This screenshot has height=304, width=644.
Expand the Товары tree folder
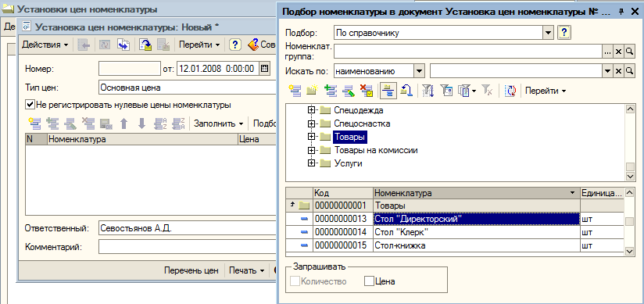pyautogui.click(x=311, y=137)
